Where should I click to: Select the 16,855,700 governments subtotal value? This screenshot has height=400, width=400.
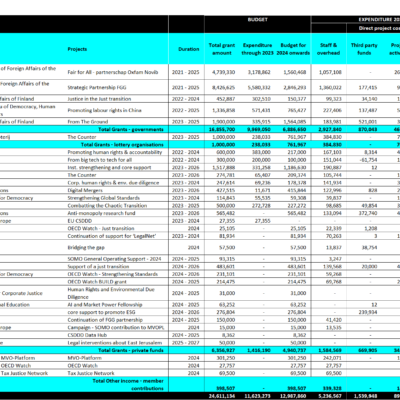click(222, 129)
